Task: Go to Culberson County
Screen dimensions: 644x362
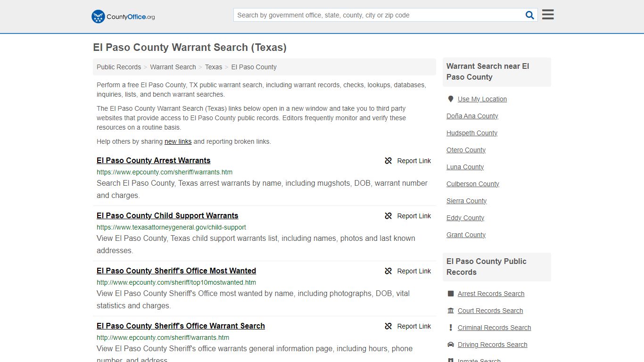Action: pos(473,184)
